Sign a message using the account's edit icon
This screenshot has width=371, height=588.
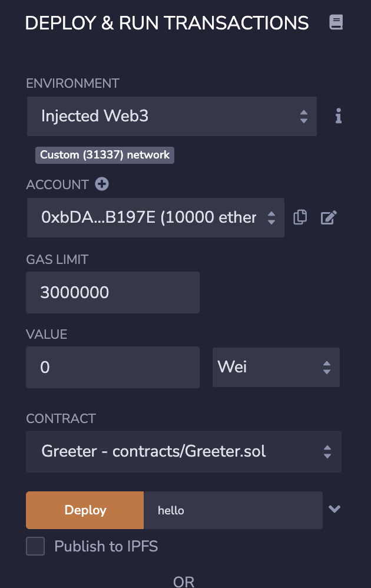click(329, 217)
